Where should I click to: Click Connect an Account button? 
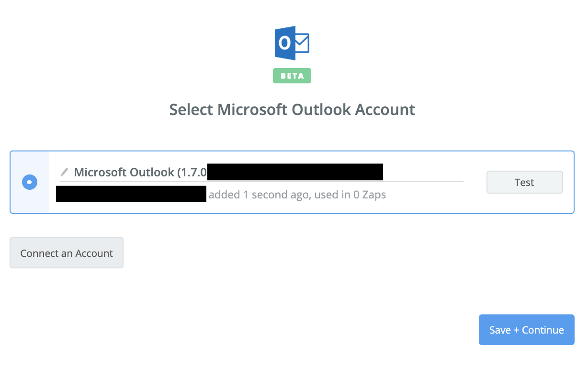(67, 253)
